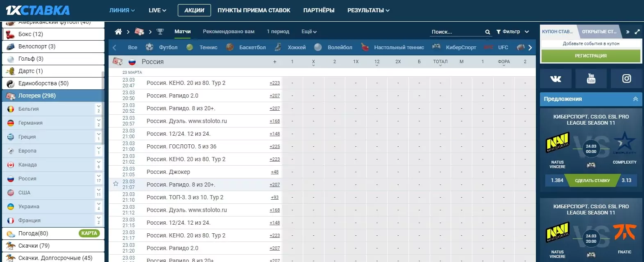
Task: Select КиберСпорт in the sports bar
Action: click(454, 47)
